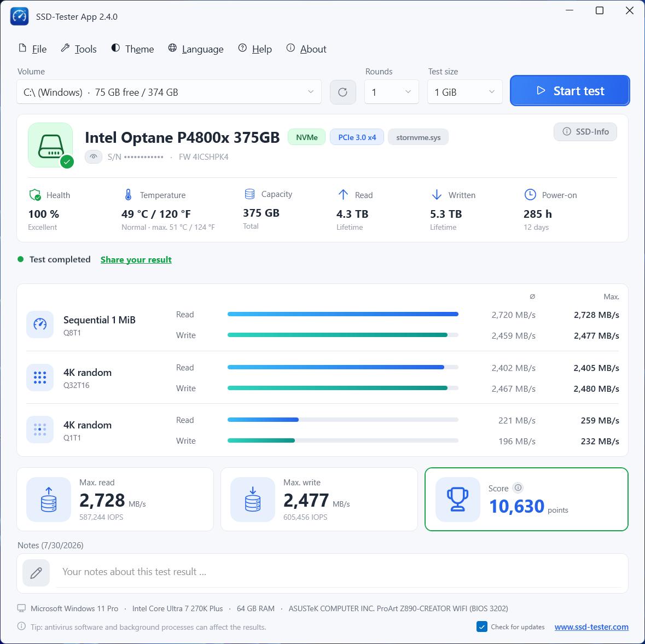Open the Tools menu
Screen dimensions: 645x644
(x=79, y=49)
